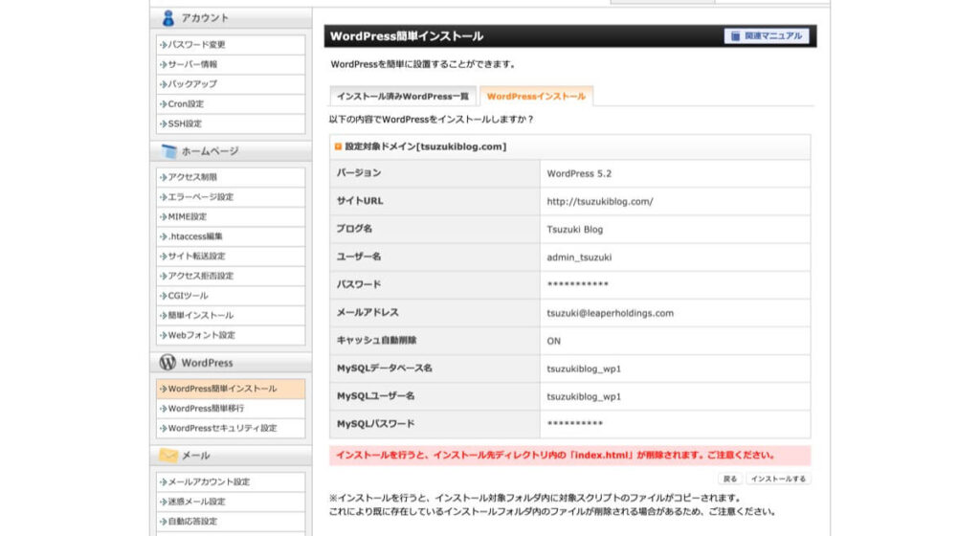Click the WordPress 5.2 version value
Screen dimensions: 980x536
tap(579, 173)
